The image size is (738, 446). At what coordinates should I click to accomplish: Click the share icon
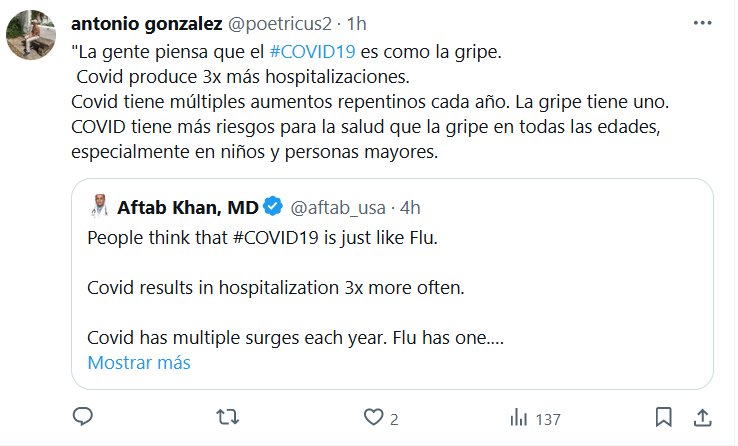click(x=702, y=416)
